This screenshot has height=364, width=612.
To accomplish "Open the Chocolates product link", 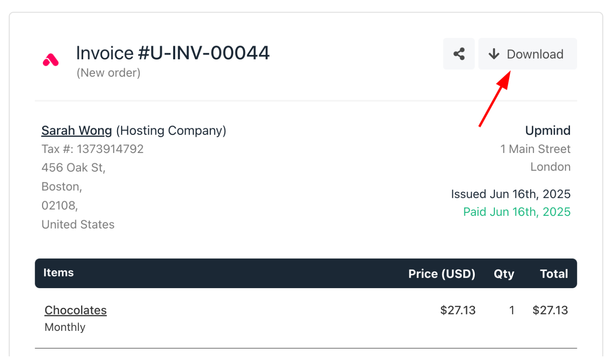I will 75,310.
